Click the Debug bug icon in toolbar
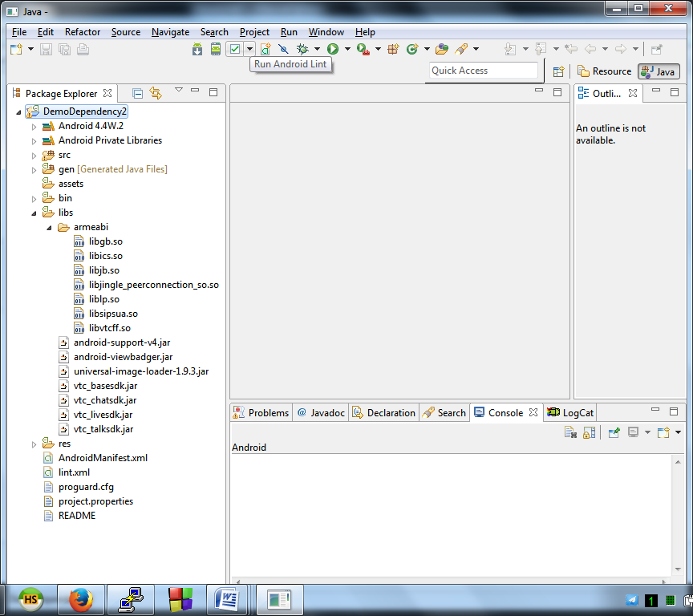Image resolution: width=693 pixels, height=616 pixels. point(302,50)
